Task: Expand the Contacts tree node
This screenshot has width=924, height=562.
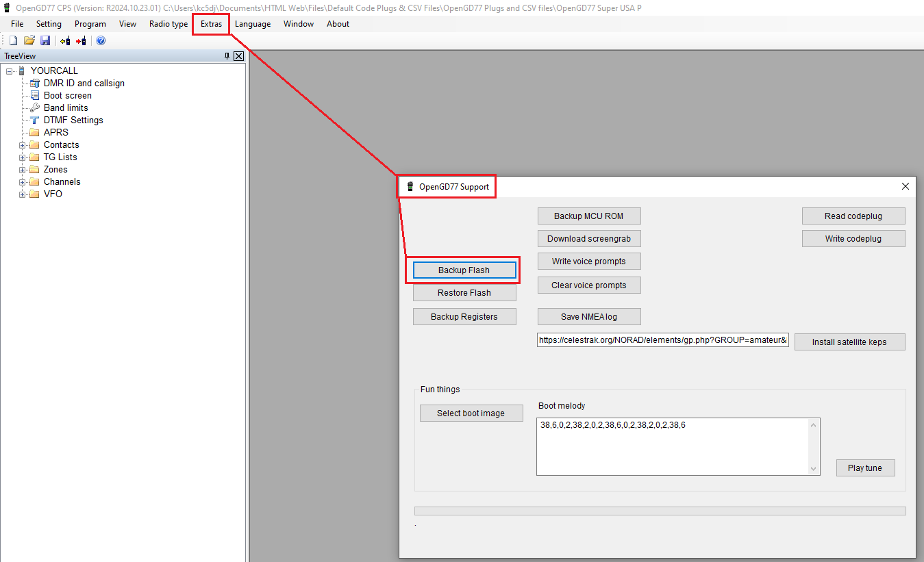Action: [x=23, y=145]
